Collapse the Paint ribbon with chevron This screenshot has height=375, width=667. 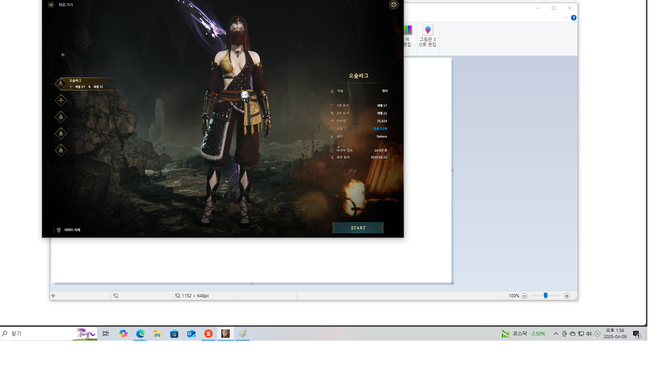[566, 18]
